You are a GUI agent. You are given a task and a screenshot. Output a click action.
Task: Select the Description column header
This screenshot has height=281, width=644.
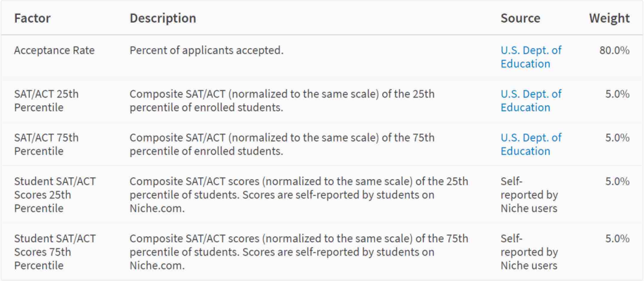pyautogui.click(x=163, y=18)
